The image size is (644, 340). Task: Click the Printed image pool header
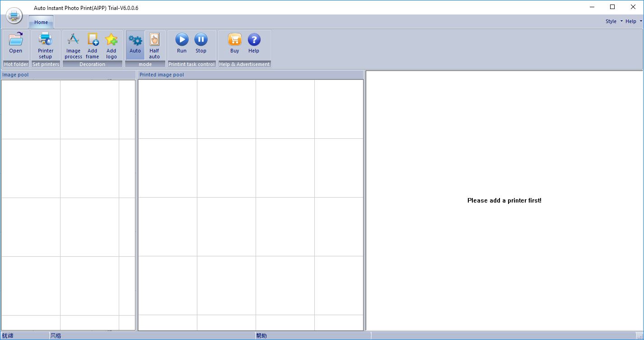[161, 75]
